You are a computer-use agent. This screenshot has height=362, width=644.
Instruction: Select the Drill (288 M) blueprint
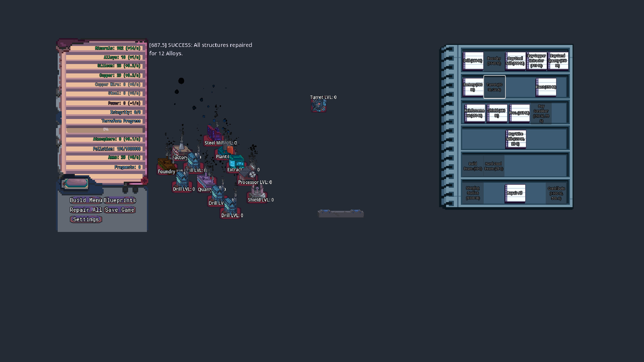[473, 61]
